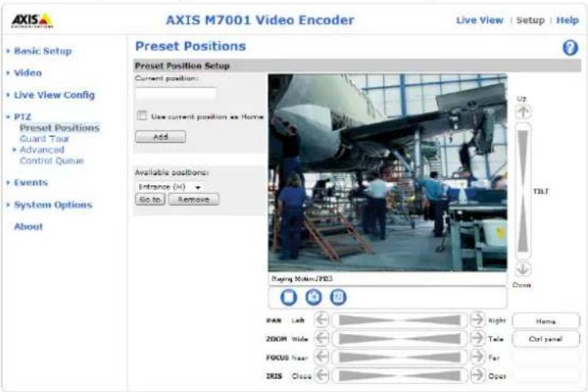Viewport: 588px width, 392px height.
Task: Click the vertical TILT slider bar
Action: tap(523, 191)
